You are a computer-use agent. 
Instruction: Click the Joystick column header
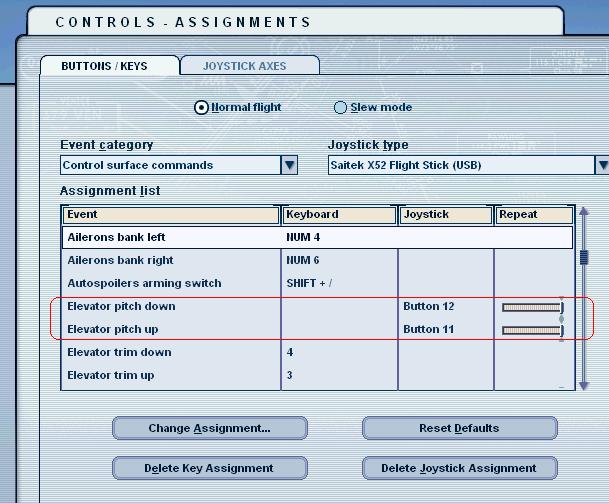coord(446,215)
